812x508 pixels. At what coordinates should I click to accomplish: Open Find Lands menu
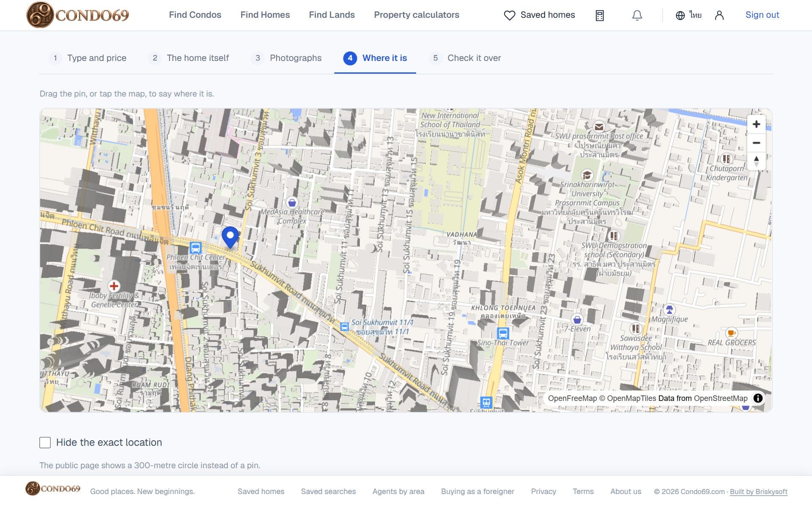[332, 15]
